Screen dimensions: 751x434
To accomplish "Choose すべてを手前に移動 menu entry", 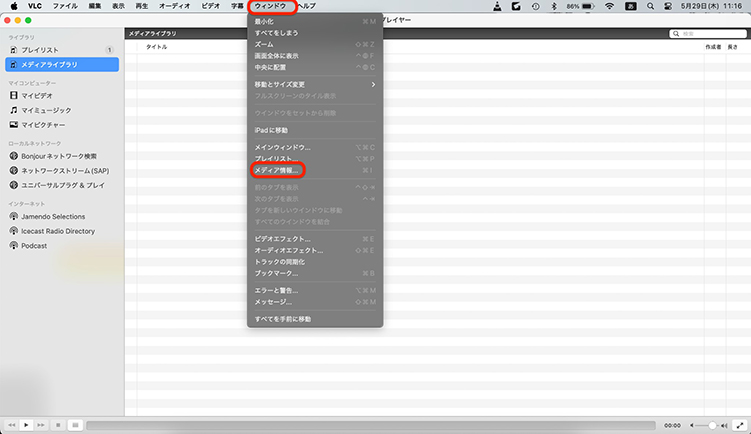I will click(315, 319).
